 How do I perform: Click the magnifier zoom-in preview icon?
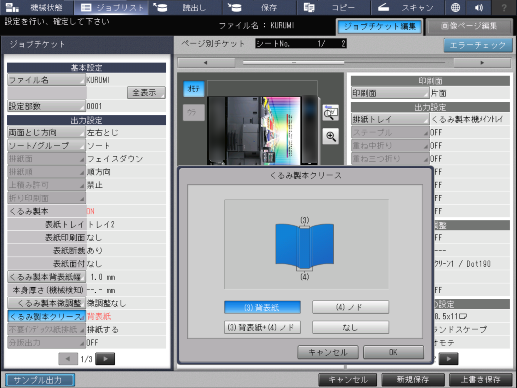point(331,136)
